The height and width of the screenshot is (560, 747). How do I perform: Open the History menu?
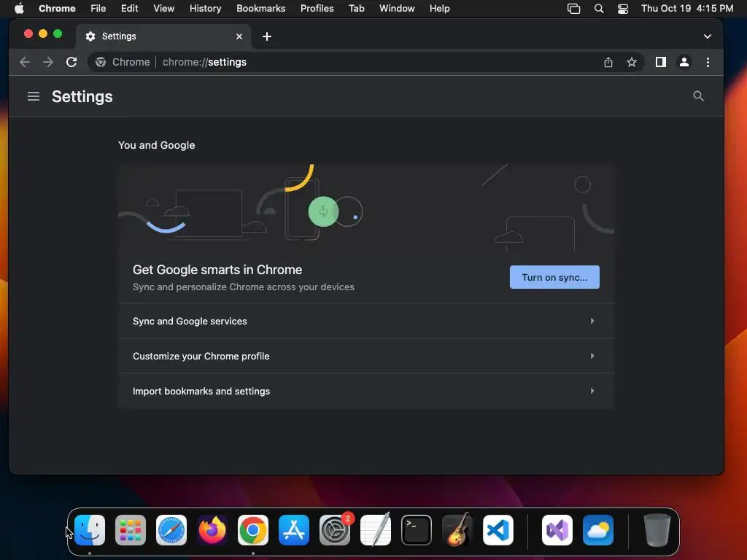click(205, 8)
